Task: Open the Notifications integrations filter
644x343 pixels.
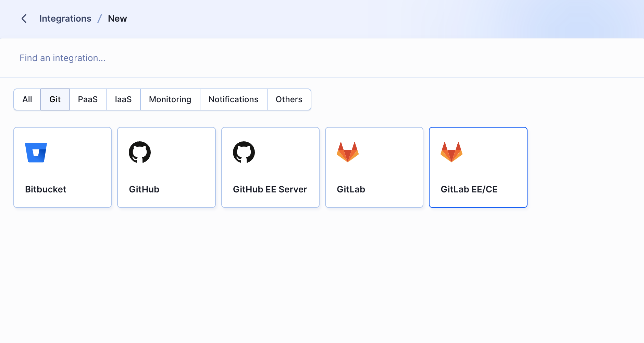Action: pos(233,99)
